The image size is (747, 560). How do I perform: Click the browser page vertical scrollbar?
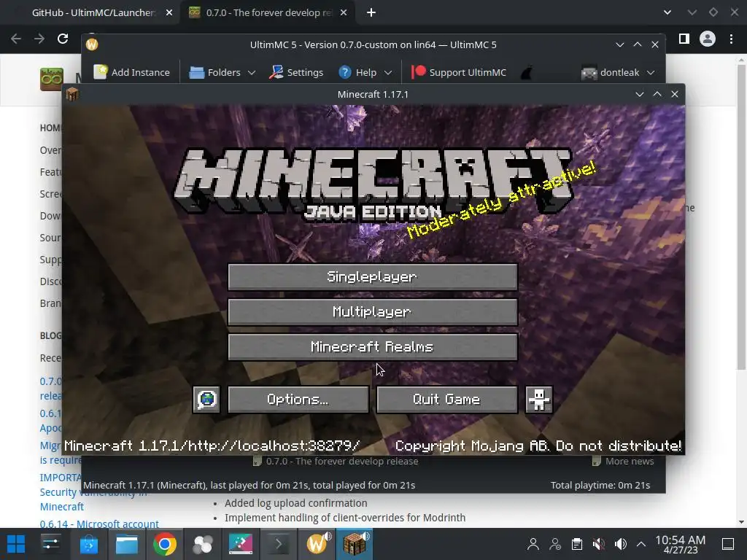point(741,217)
